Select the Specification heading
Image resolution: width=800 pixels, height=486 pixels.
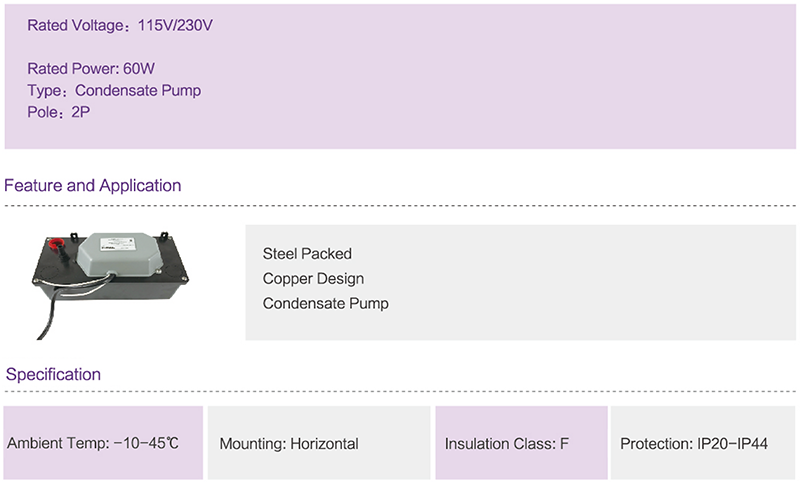(53, 374)
